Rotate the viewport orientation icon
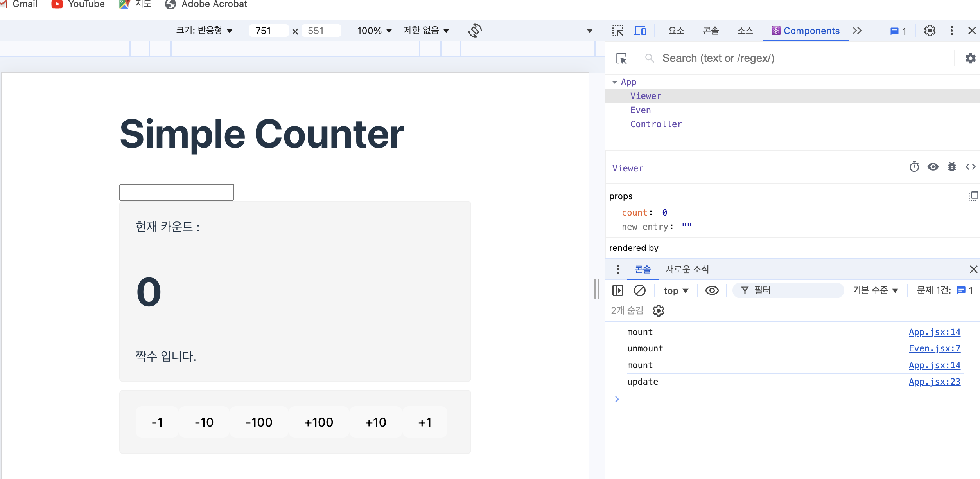This screenshot has width=980, height=479. [x=475, y=31]
